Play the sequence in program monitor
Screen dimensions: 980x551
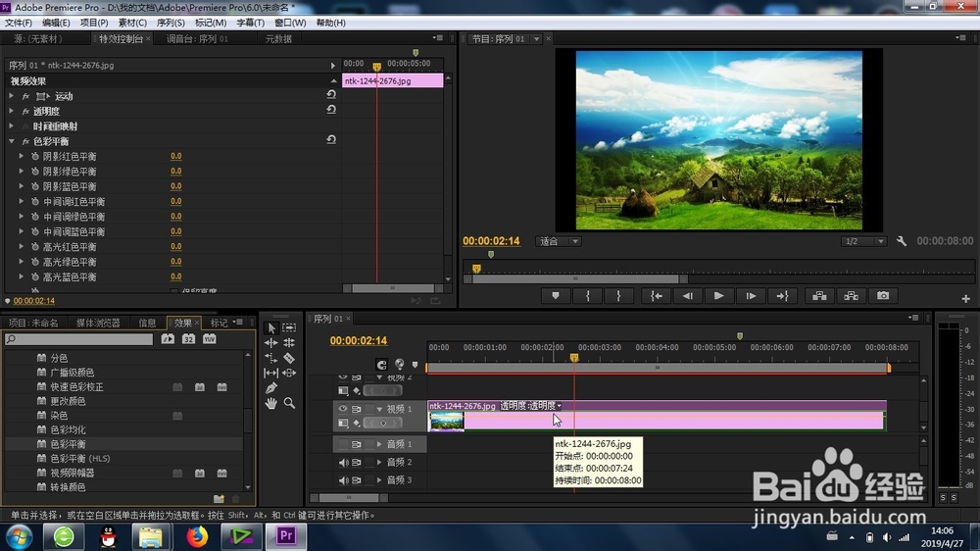tap(718, 296)
